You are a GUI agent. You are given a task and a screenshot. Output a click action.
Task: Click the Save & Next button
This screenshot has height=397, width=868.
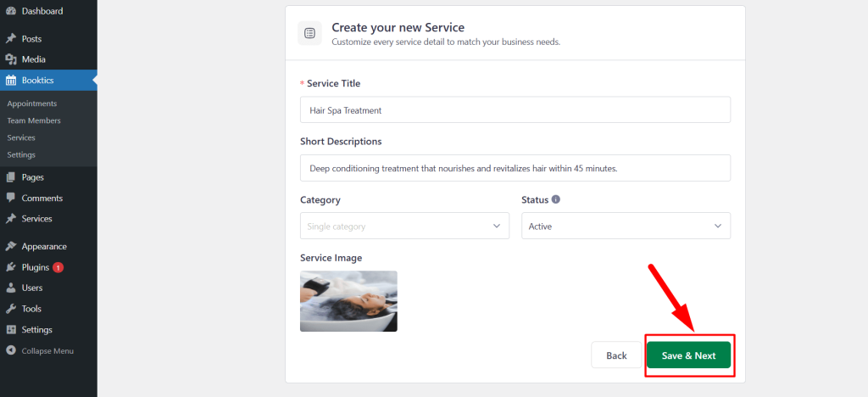pos(688,355)
